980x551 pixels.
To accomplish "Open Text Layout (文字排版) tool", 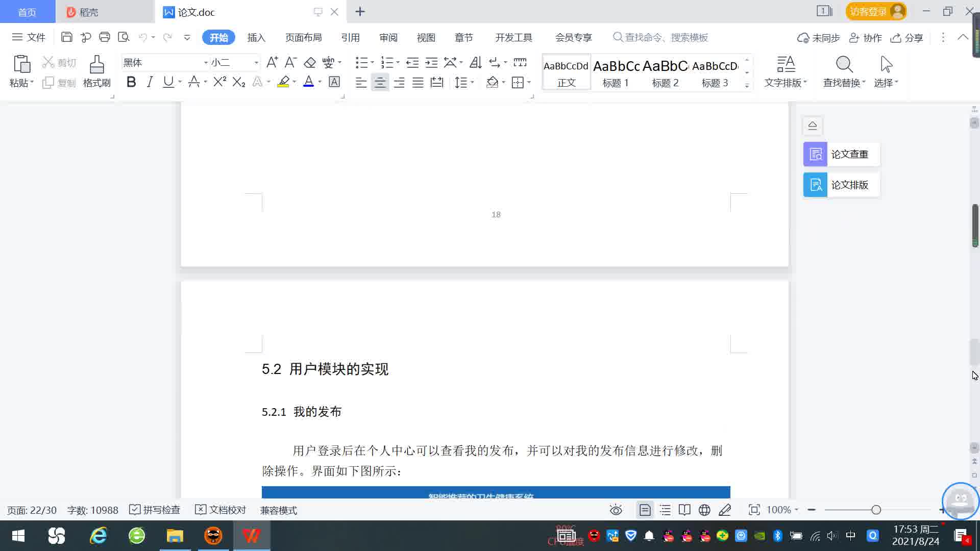I will [786, 71].
